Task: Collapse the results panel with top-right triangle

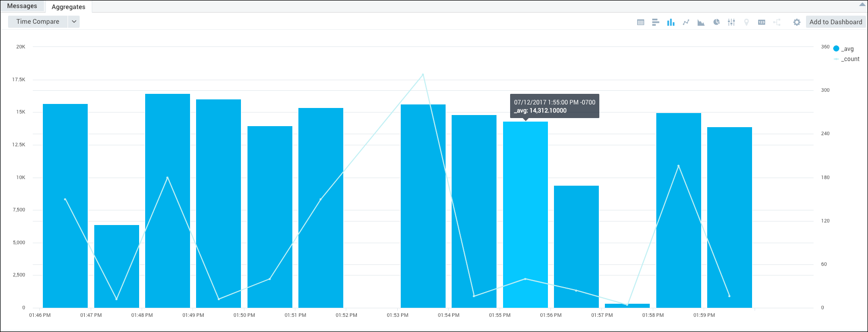Action: click(x=862, y=5)
